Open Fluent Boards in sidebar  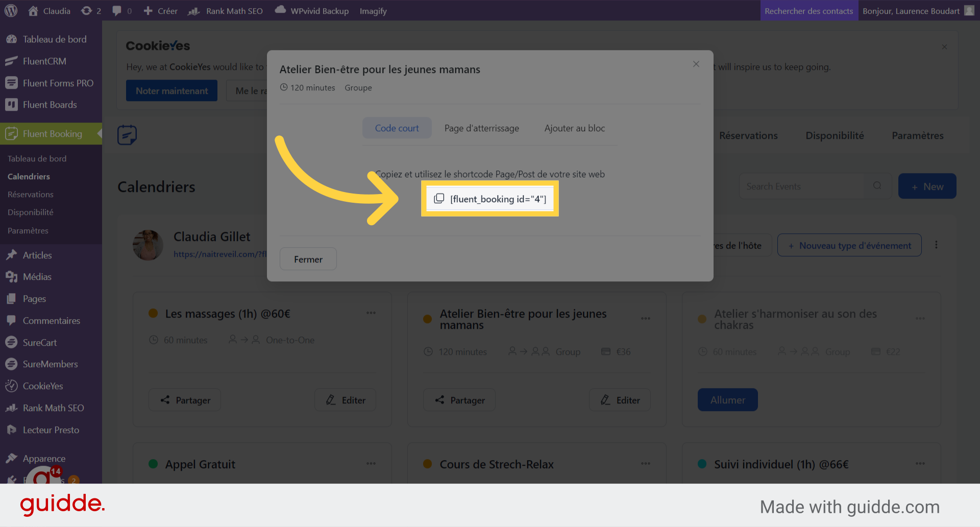click(x=51, y=105)
